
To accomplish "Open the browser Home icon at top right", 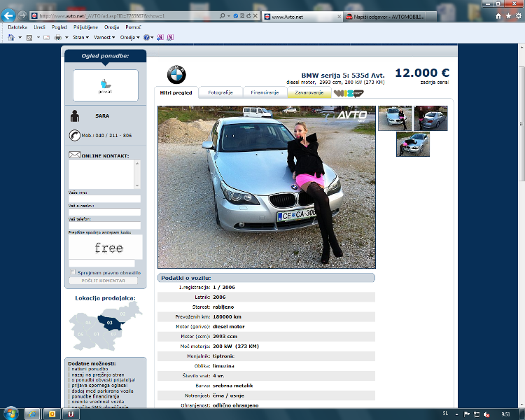I will [x=498, y=15].
